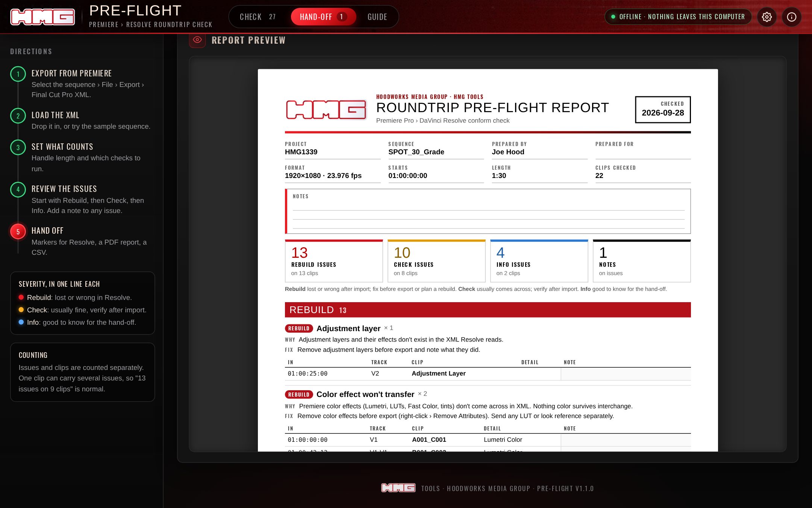Click the Report Preview heading
This screenshot has width=812, height=508.
coord(248,40)
